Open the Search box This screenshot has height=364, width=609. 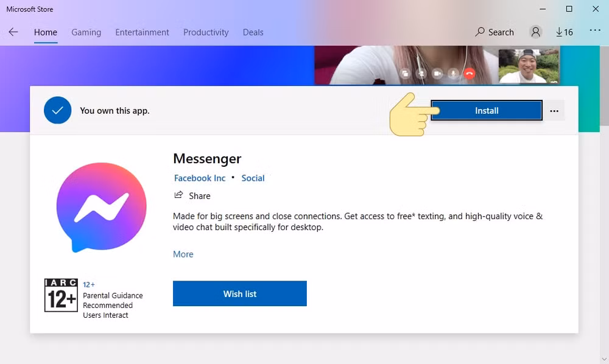pyautogui.click(x=495, y=32)
